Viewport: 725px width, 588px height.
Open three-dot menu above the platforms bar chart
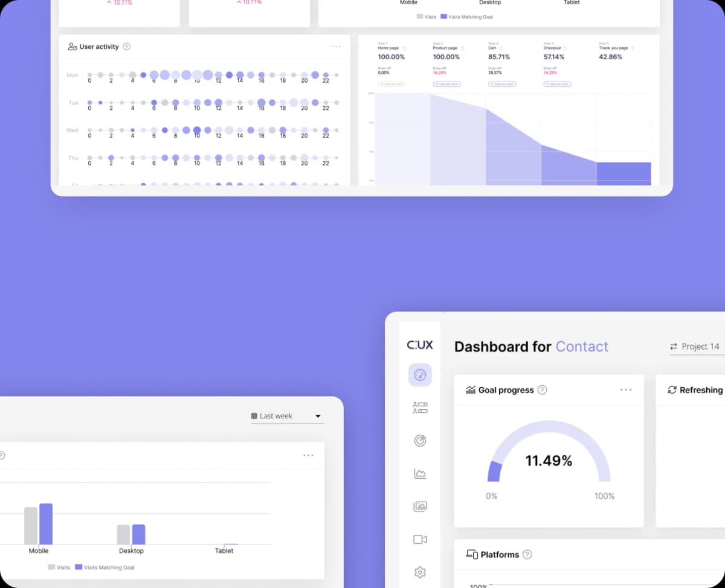[308, 455]
